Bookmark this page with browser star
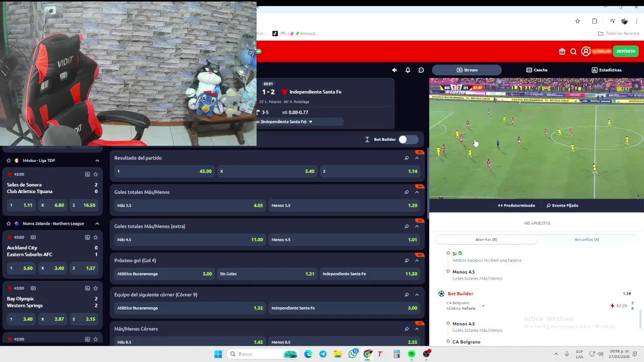This screenshot has width=644, height=362. pos(578,21)
